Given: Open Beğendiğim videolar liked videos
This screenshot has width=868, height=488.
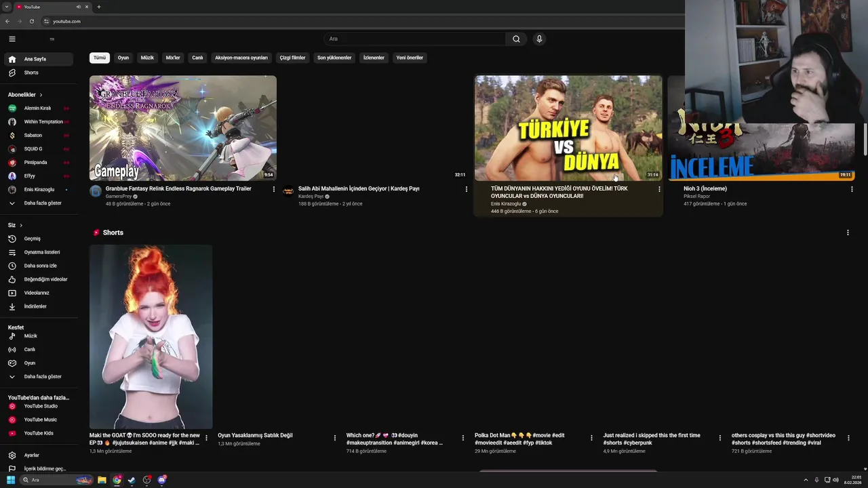Looking at the screenshot, I should tap(39, 279).
